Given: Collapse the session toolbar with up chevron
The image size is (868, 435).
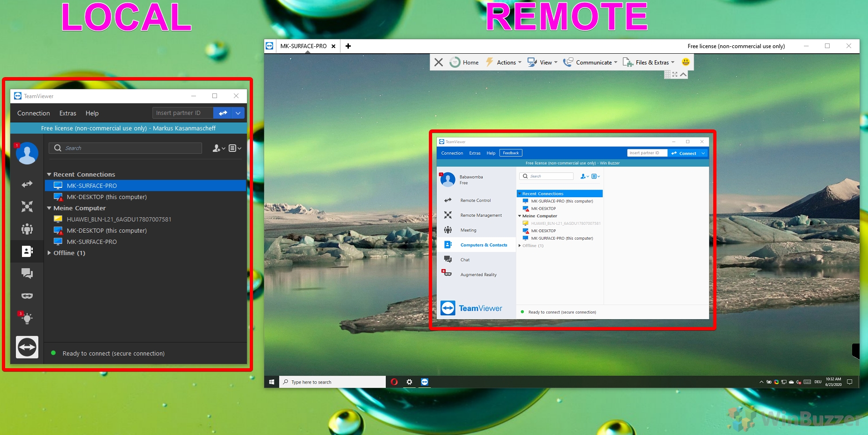Looking at the screenshot, I should (683, 74).
